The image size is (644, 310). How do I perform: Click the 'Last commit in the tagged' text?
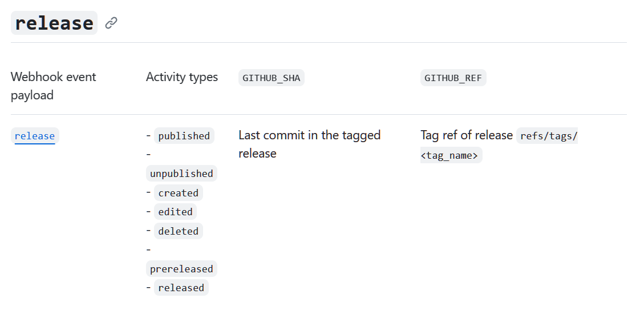click(x=309, y=135)
